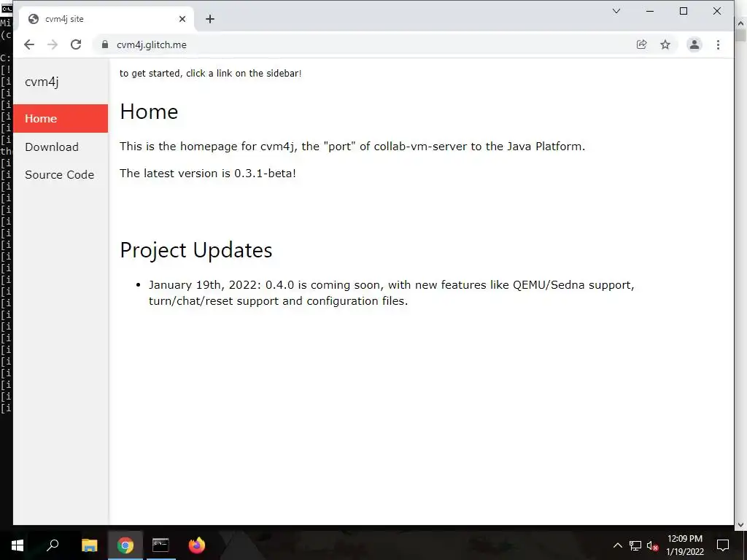Show hidden system tray icons

pyautogui.click(x=617, y=545)
